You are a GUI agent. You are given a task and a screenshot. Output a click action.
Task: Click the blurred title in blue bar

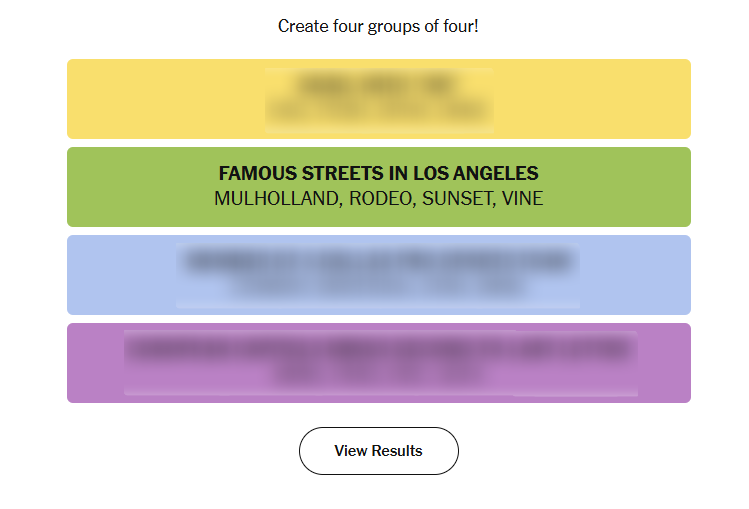378,262
